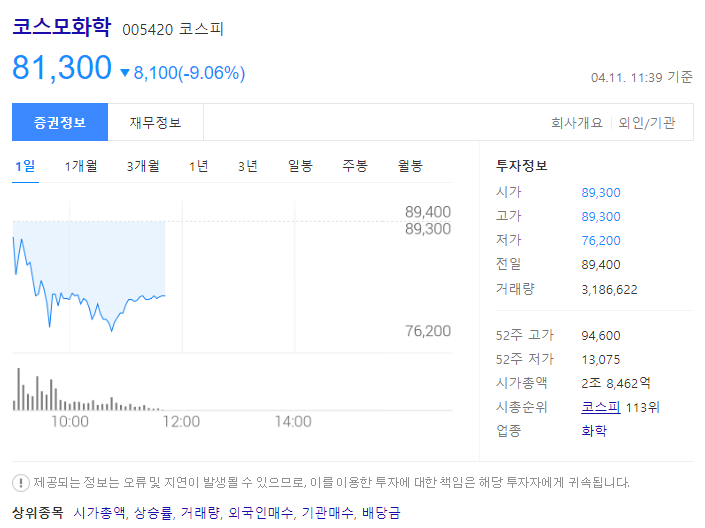705x528 pixels.
Task: Click the 저가 value 76,200
Action: pyautogui.click(x=601, y=241)
